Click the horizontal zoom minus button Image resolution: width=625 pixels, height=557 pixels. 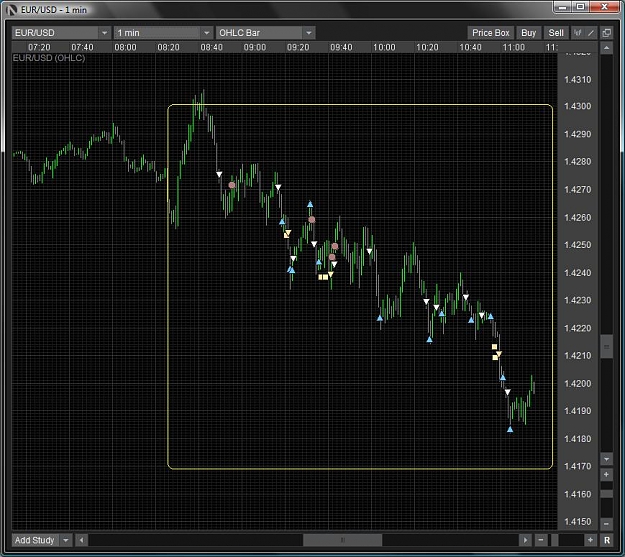coord(541,540)
